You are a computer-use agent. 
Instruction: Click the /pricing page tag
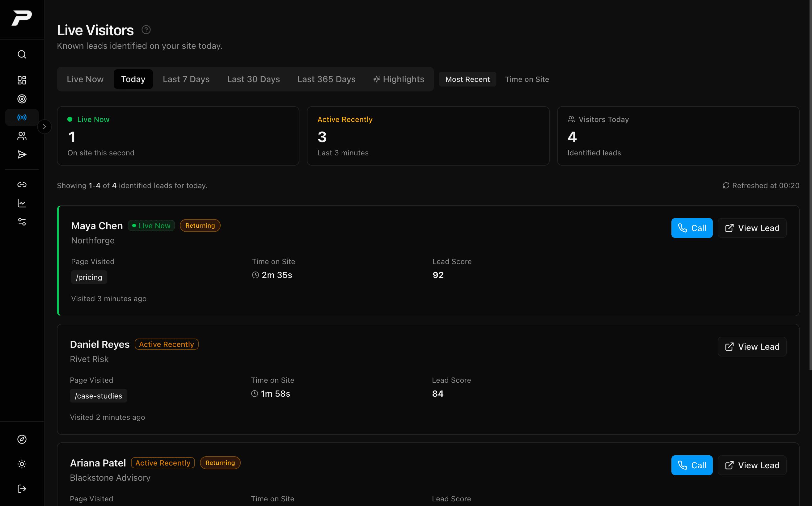(89, 277)
